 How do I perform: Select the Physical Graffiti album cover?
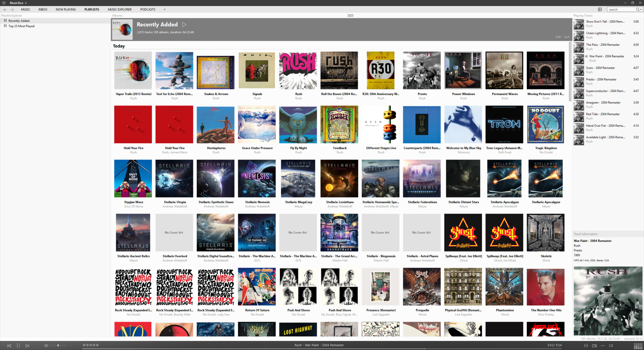click(x=463, y=287)
